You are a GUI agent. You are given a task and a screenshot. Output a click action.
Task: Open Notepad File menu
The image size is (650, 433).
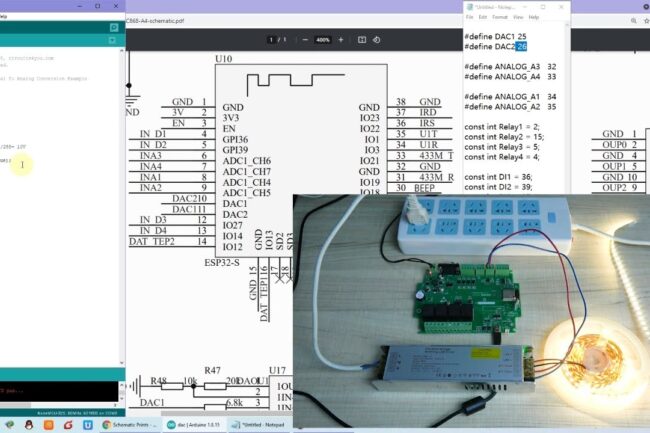tap(470, 17)
